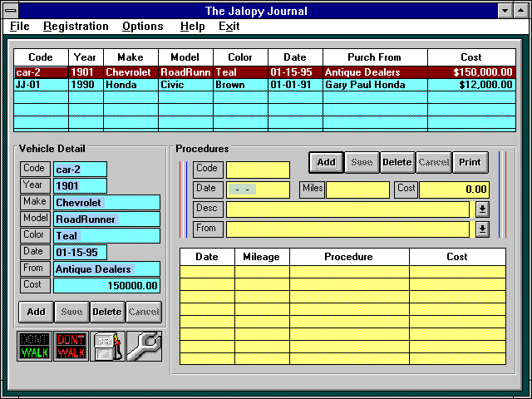Expand the Desc dropdown arrow in Procedures
The width and height of the screenshot is (532, 399).
click(x=482, y=209)
